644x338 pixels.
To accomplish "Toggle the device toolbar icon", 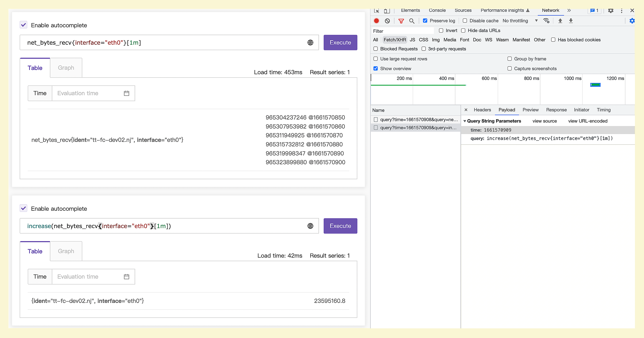I will [387, 11].
